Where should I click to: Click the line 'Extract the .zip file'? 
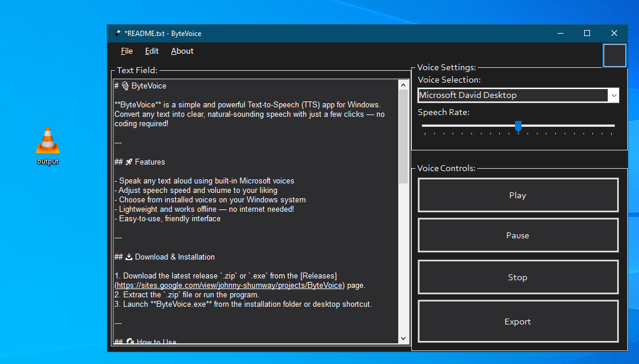[x=187, y=295]
